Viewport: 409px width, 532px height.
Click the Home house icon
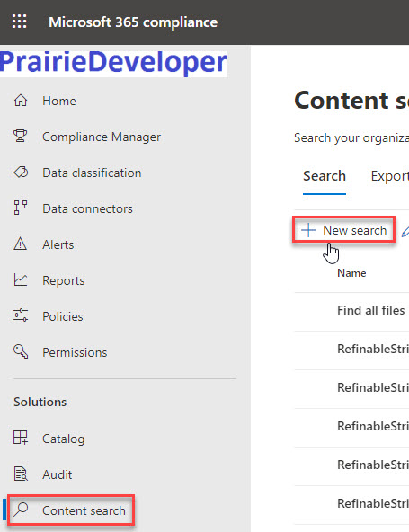click(x=21, y=101)
